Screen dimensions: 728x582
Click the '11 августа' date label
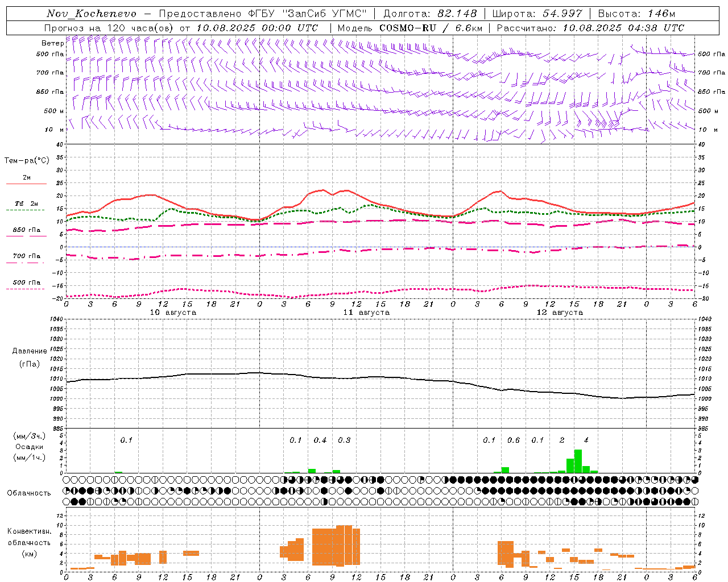366,313
